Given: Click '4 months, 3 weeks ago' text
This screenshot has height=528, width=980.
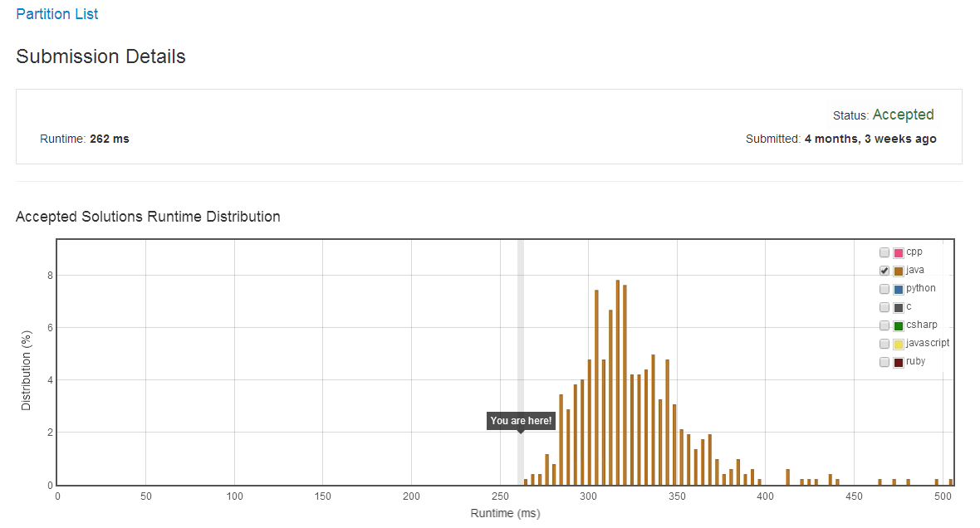Looking at the screenshot, I should tap(870, 139).
